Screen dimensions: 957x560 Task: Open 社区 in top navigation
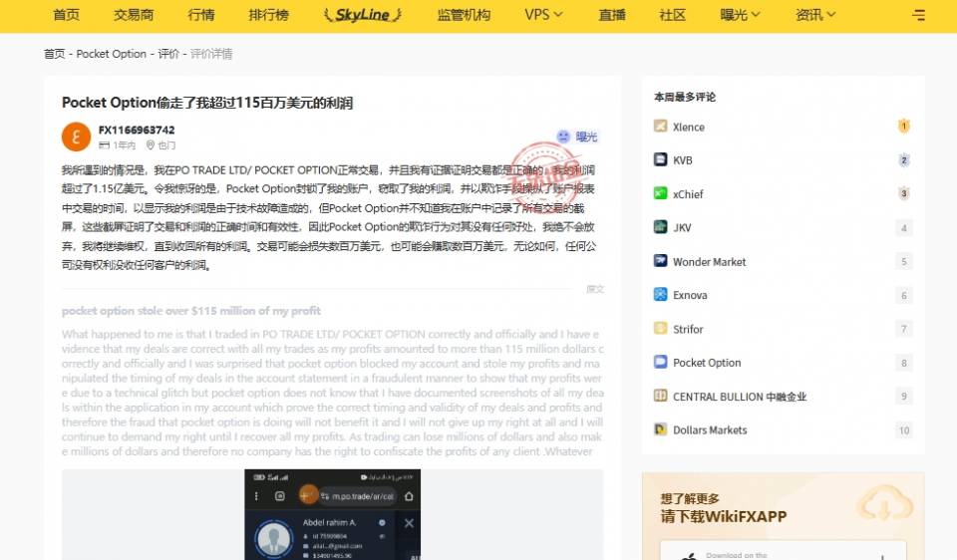pyautogui.click(x=673, y=15)
